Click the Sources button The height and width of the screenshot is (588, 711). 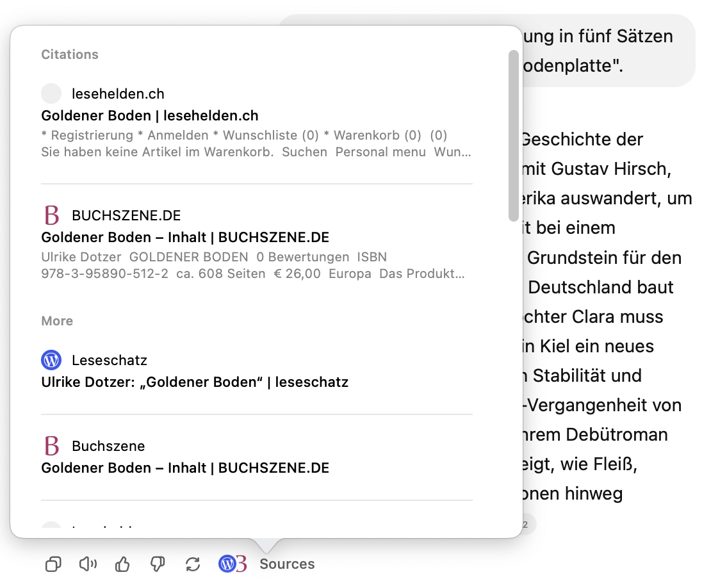(x=286, y=564)
